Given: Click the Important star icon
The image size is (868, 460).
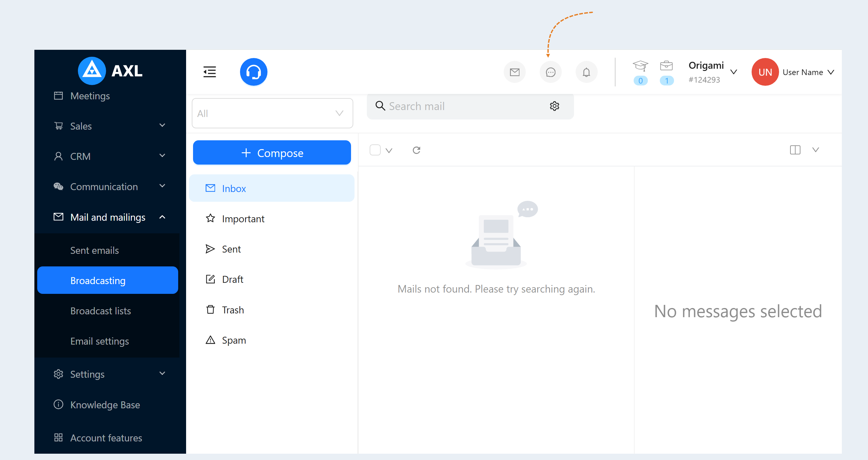Looking at the screenshot, I should [210, 218].
